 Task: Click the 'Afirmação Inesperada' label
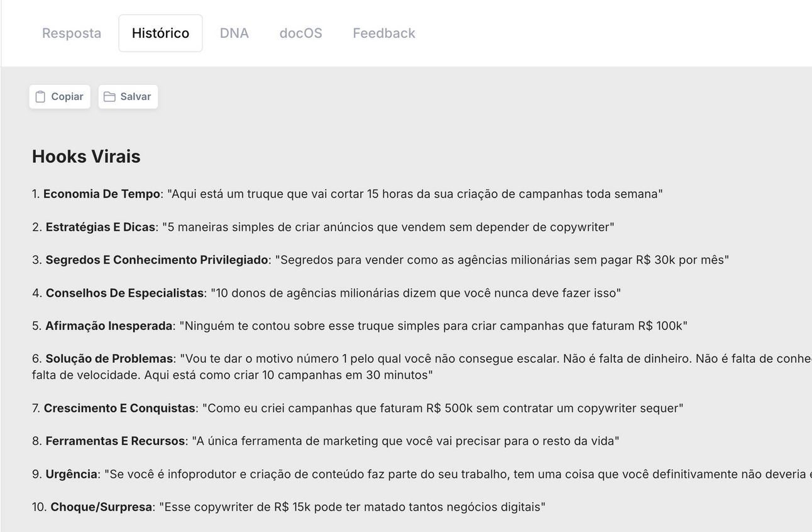tap(109, 326)
